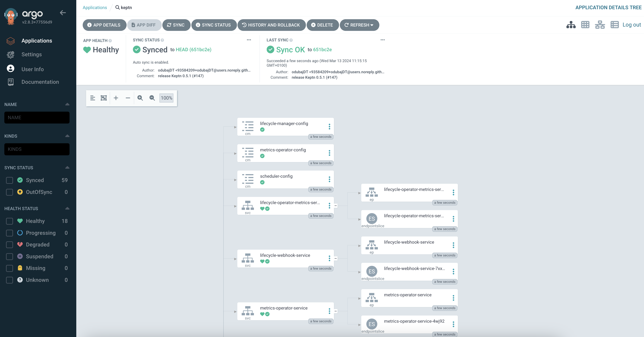Enable the Missing health filter
Viewport: 644px width, 337px height.
coord(9,268)
